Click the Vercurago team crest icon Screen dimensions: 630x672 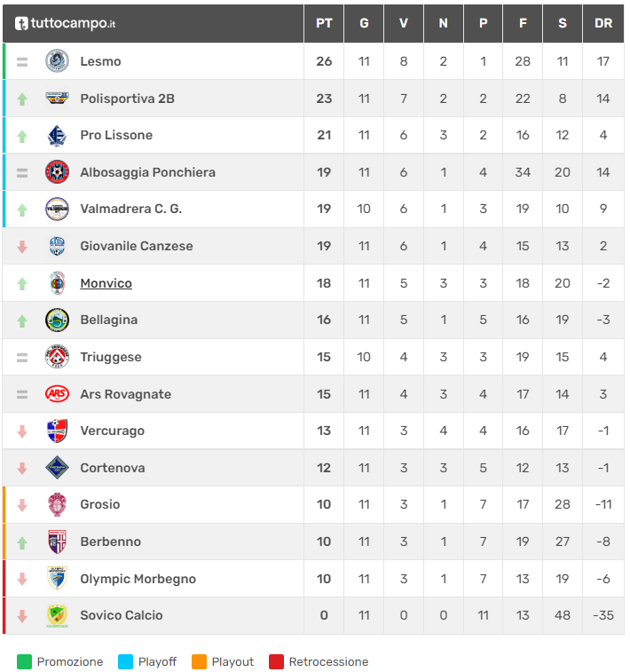point(57,431)
